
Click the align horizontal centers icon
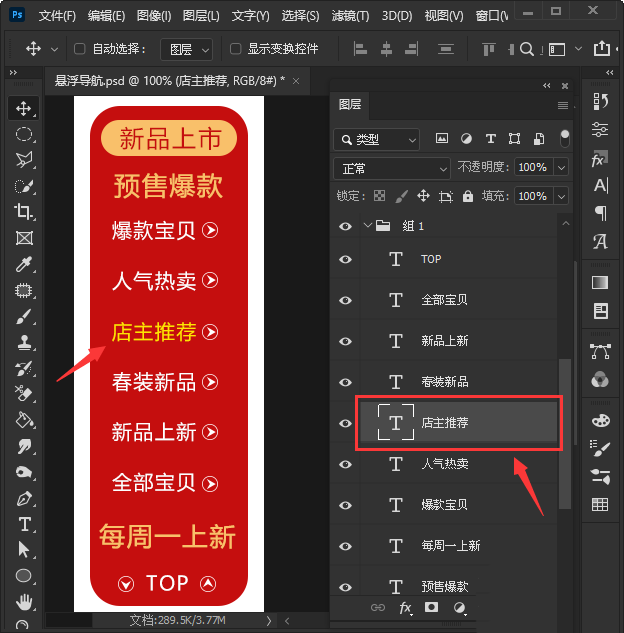point(386,49)
